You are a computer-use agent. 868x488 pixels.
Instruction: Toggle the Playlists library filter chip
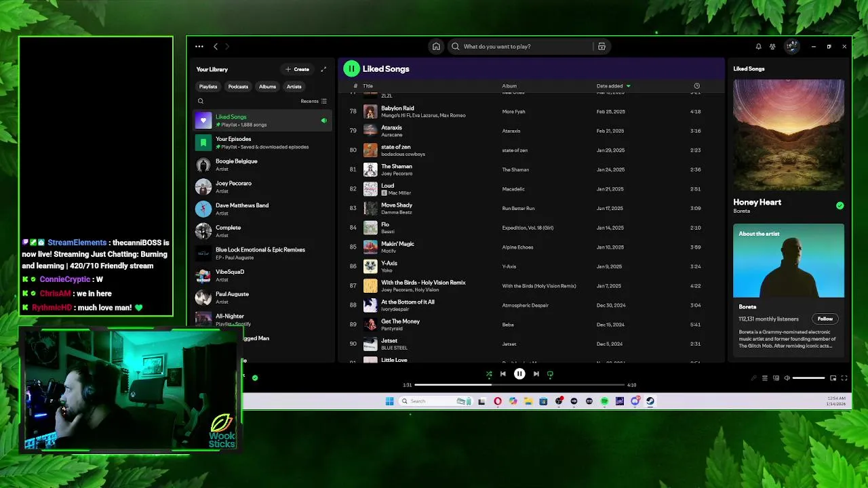(x=208, y=87)
